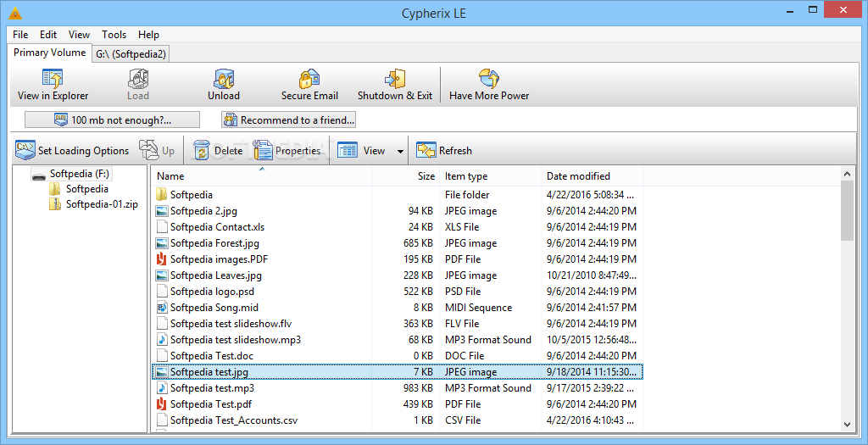Click '9/18/2014 11:15:30...' date cell

[x=592, y=372]
